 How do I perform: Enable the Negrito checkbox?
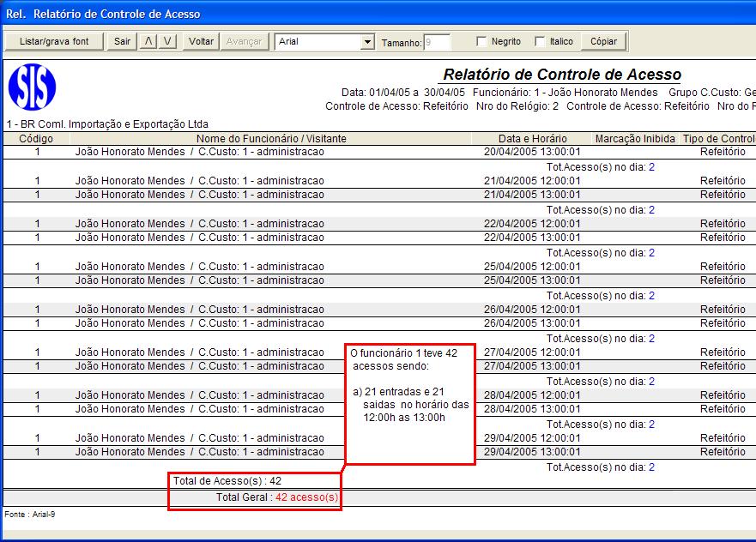click(481, 41)
